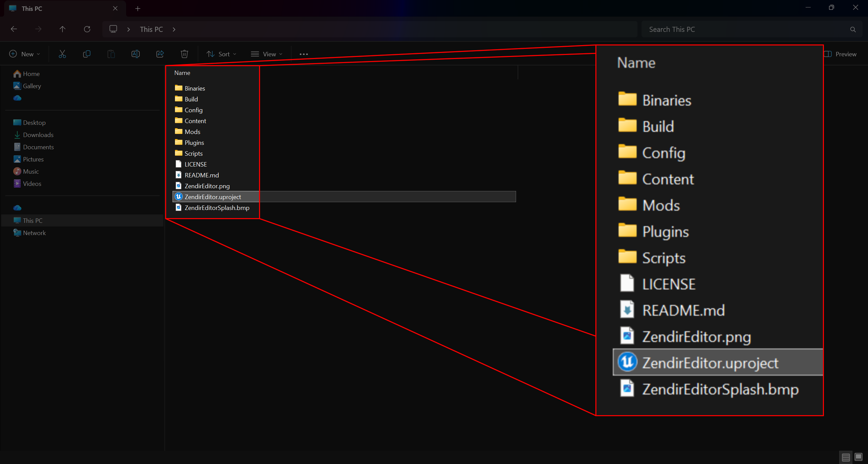The height and width of the screenshot is (464, 868).
Task: Click the Delete trash icon
Action: click(x=184, y=54)
